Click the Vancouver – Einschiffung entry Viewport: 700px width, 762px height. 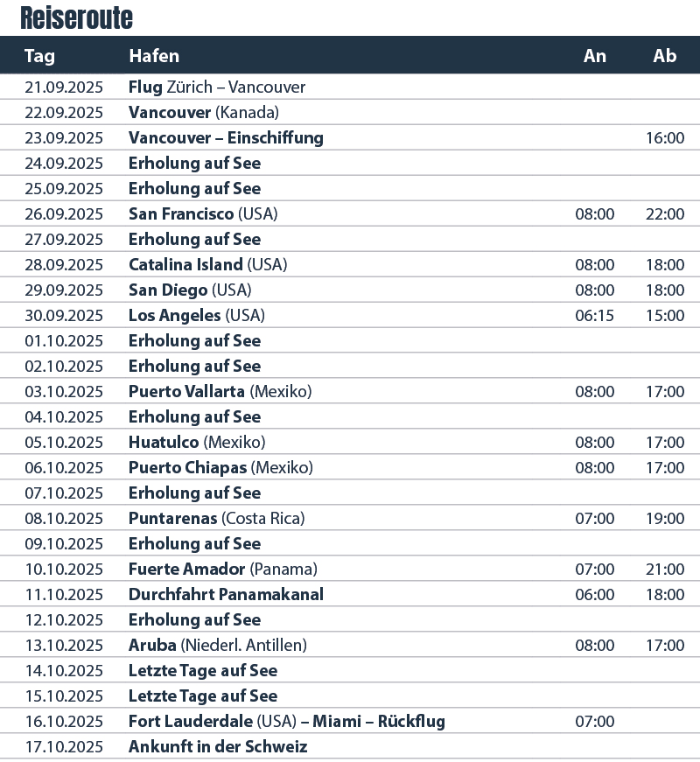tap(226, 137)
